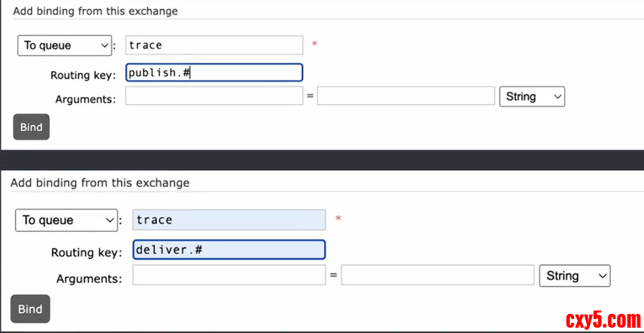
Task: Click the red cxy5.com watermark
Action: click(x=603, y=320)
